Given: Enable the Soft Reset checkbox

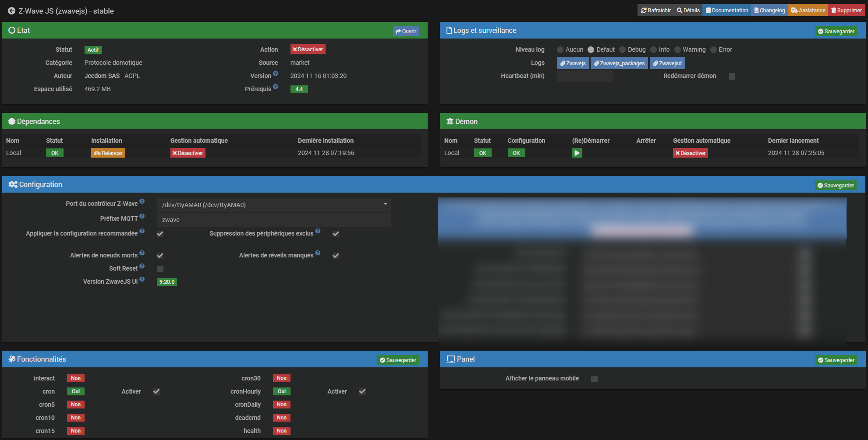Looking at the screenshot, I should point(160,269).
